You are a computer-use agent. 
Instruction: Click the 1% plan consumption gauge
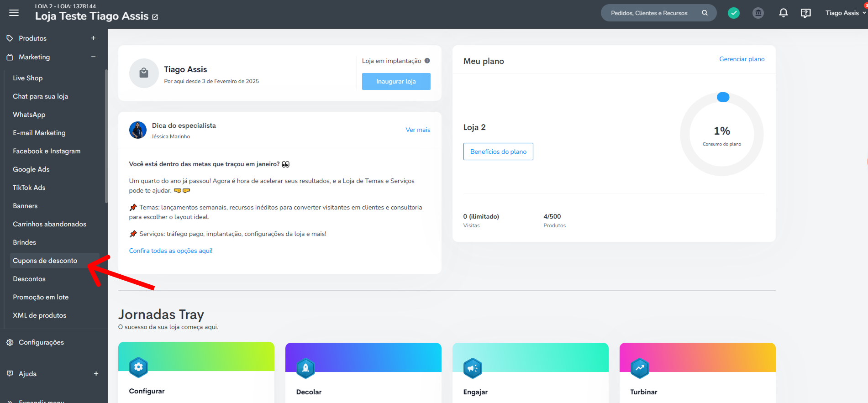722,134
